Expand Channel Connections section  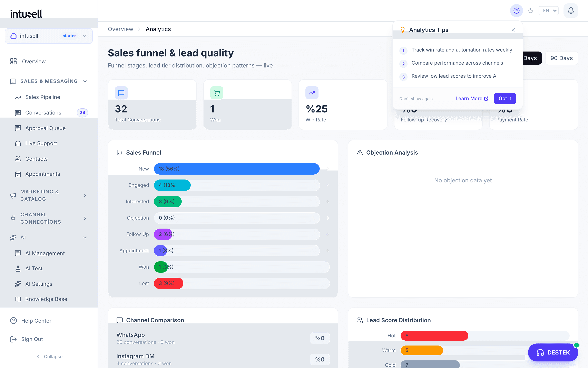pos(49,218)
